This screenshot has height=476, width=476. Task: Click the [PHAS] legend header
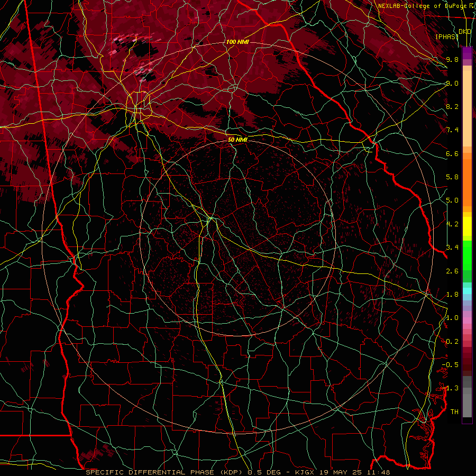point(447,36)
